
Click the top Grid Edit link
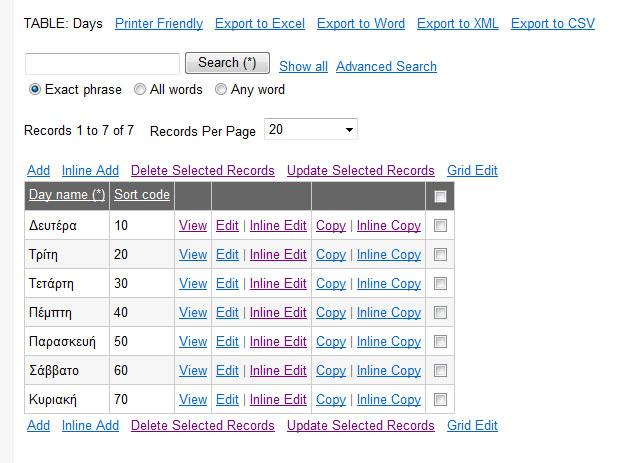tap(472, 170)
